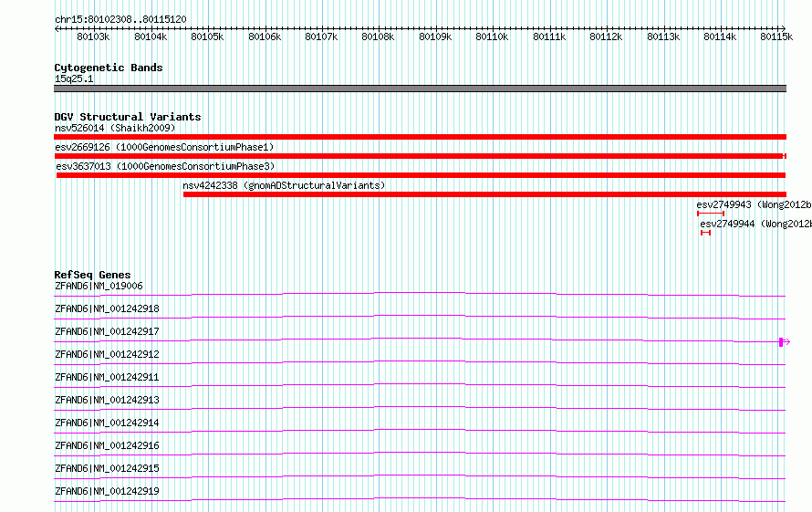
Task: Open variant esv3637013 (1000GenomesConsortiumPhase3) label
Action: point(165,166)
